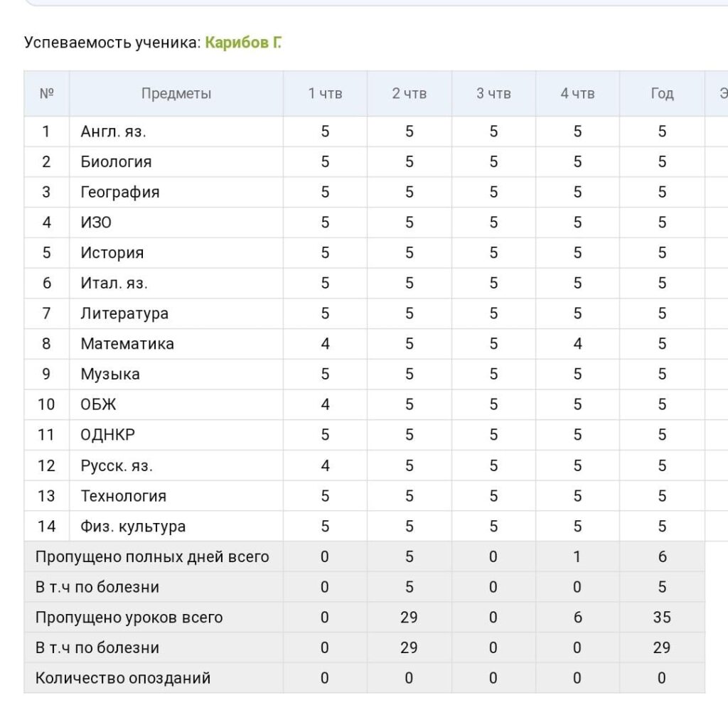Select the ОБЖ subject cell
The height and width of the screenshot is (705, 728).
coord(176,404)
